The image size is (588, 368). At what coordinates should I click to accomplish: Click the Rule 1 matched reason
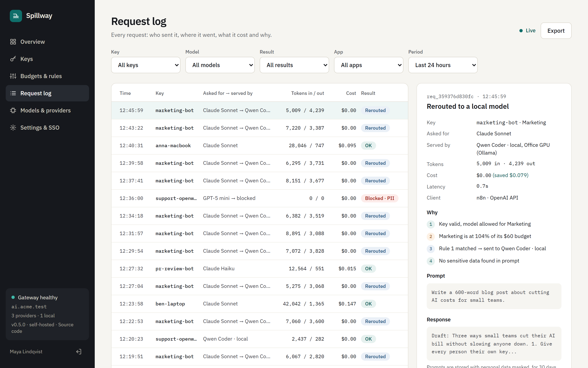492,248
